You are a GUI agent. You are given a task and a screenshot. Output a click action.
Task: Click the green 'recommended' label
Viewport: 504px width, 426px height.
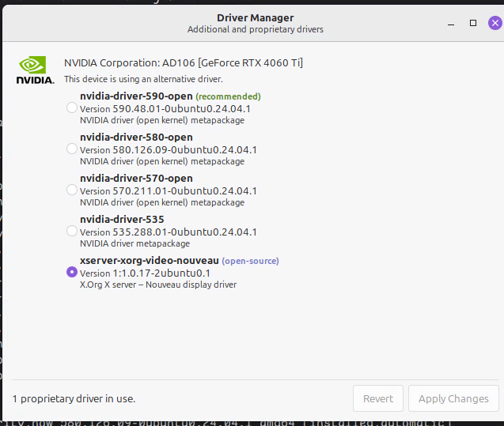[228, 96]
